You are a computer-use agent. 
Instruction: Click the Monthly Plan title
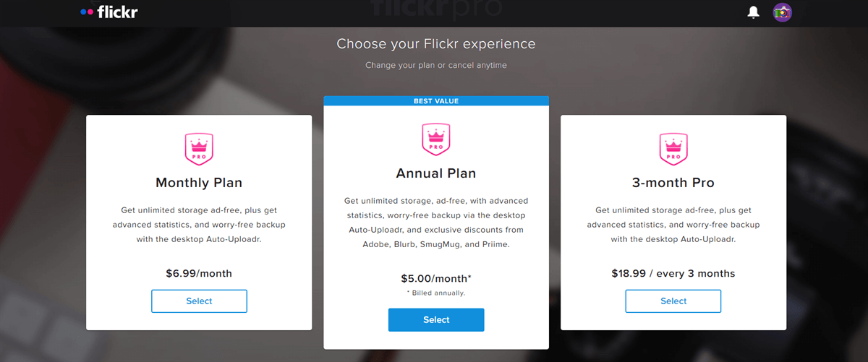coord(199,183)
